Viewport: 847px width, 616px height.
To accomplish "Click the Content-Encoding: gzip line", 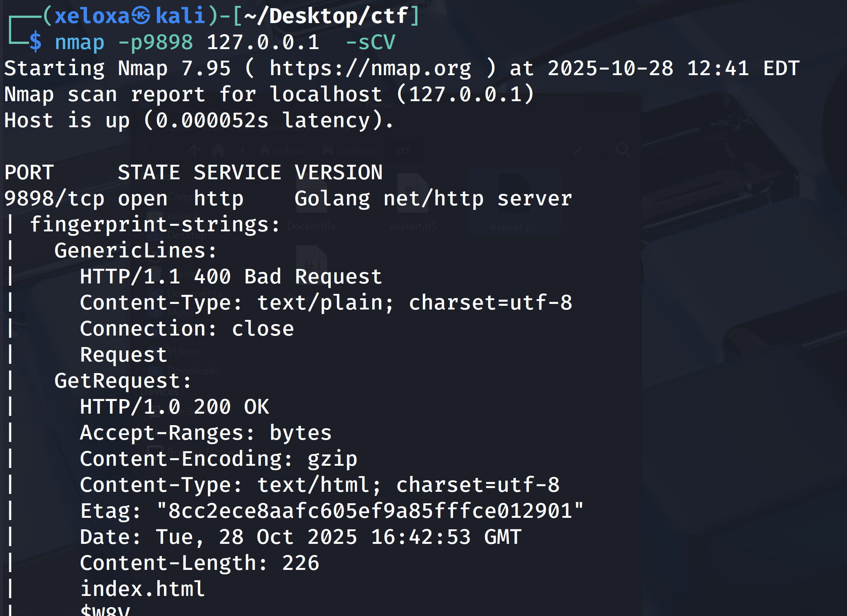I will point(219,459).
